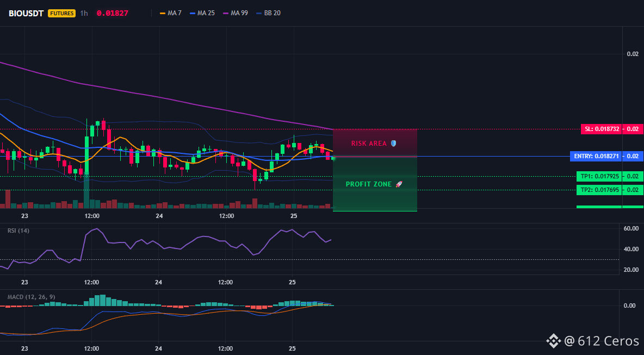The width and height of the screenshot is (644, 355).
Task: Click the RISK AREA red zone
Action: click(375, 143)
